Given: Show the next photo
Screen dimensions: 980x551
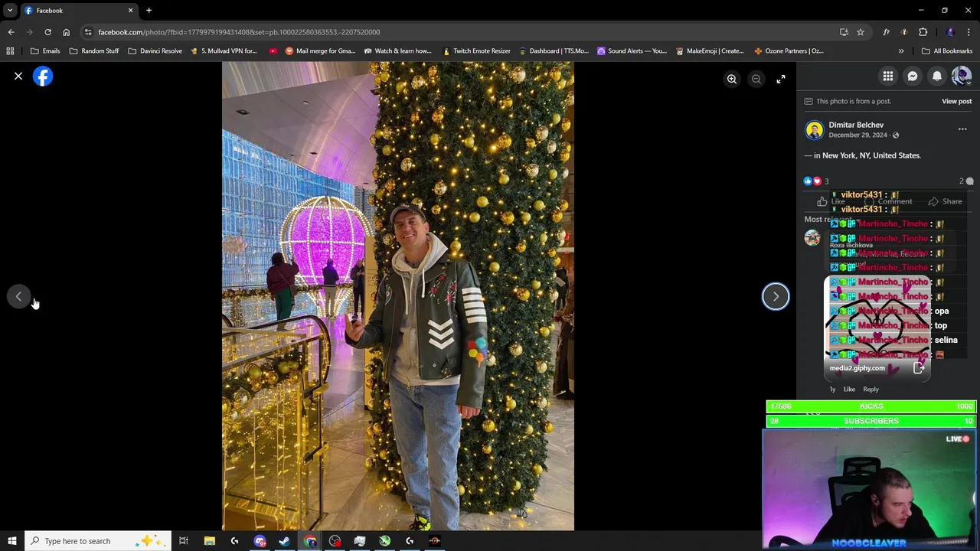Looking at the screenshot, I should coord(776,297).
